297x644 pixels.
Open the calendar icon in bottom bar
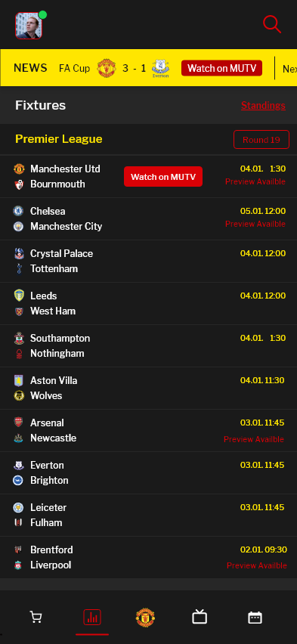(x=255, y=618)
